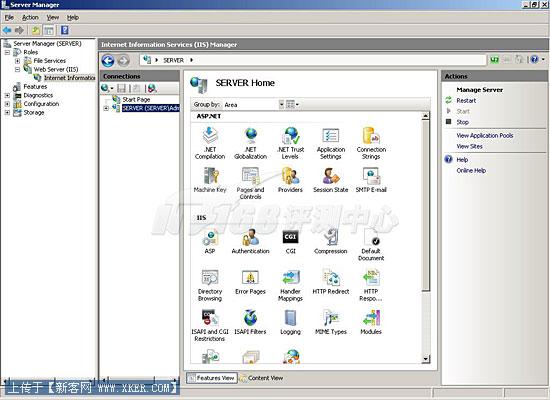Screen dimensions: 550x400
Task: Open the MIME Types feature
Action: (x=331, y=322)
